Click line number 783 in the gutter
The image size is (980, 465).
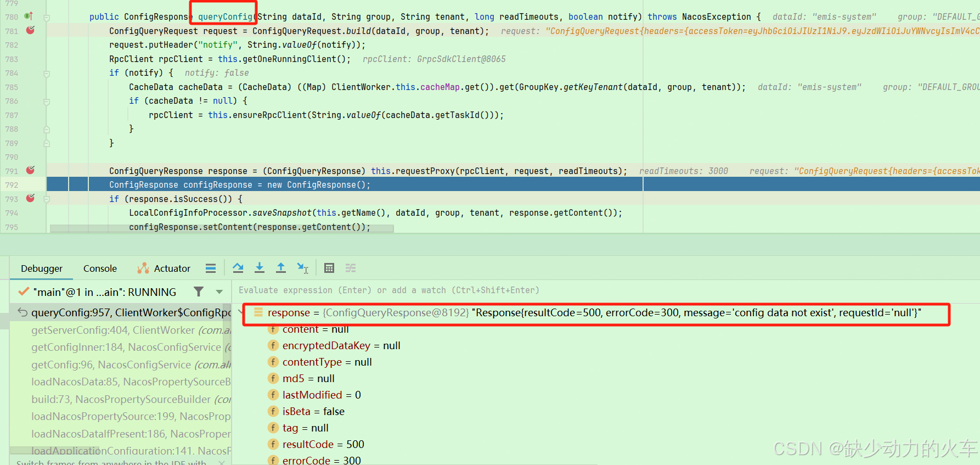[x=12, y=59]
